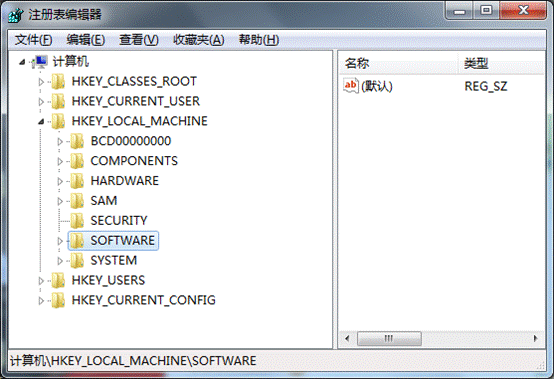Click the SOFTWARE folder icon

77,241
